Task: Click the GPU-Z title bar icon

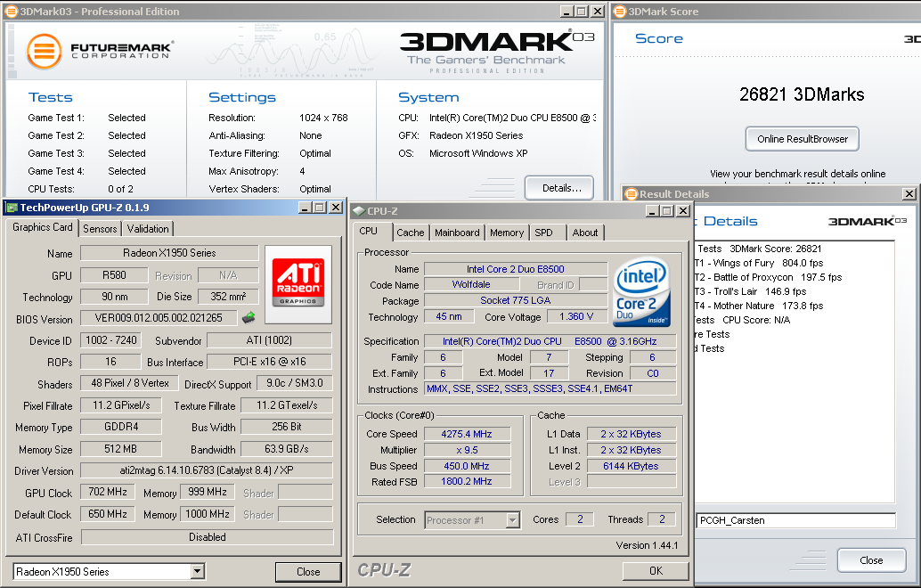Action: pos(12,208)
